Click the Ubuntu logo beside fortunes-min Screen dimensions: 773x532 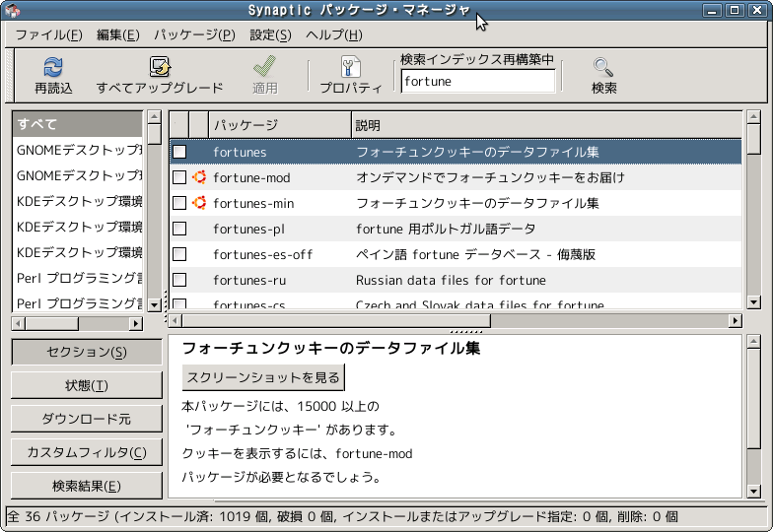click(x=199, y=203)
